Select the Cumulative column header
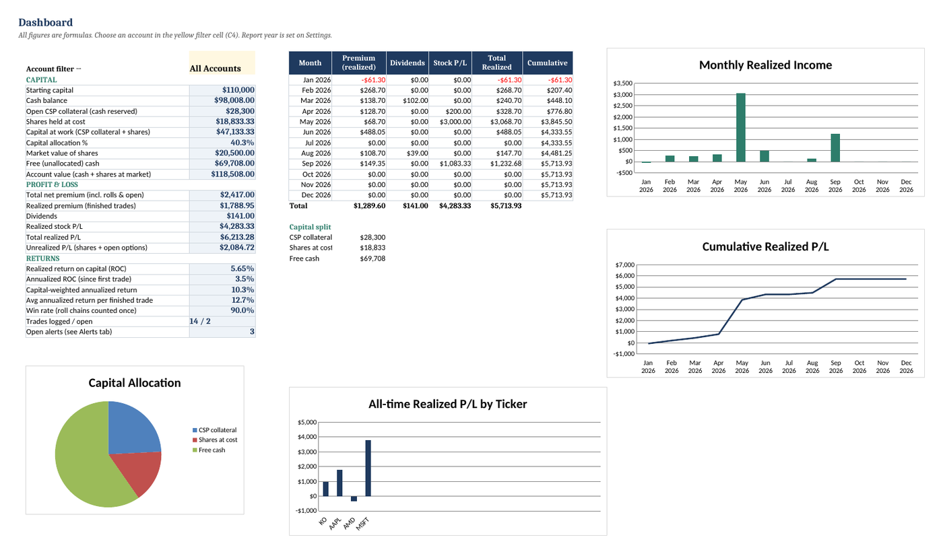This screenshot has height=560, width=943. (x=548, y=63)
